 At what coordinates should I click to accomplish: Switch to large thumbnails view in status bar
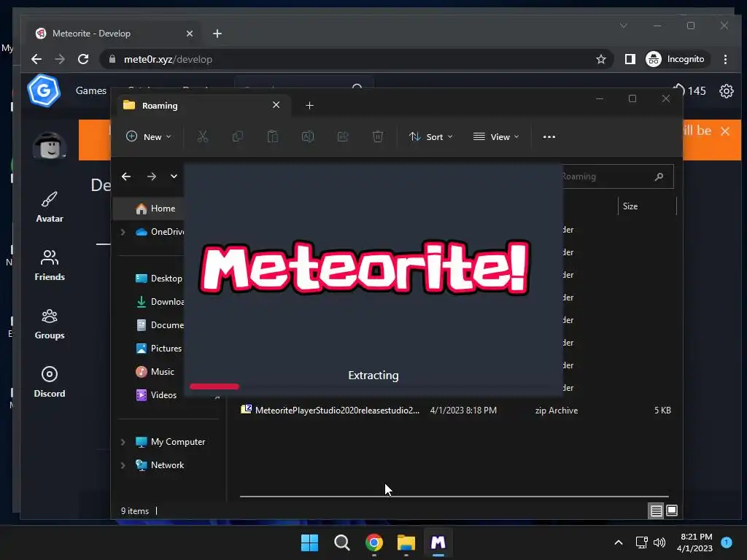(x=672, y=511)
